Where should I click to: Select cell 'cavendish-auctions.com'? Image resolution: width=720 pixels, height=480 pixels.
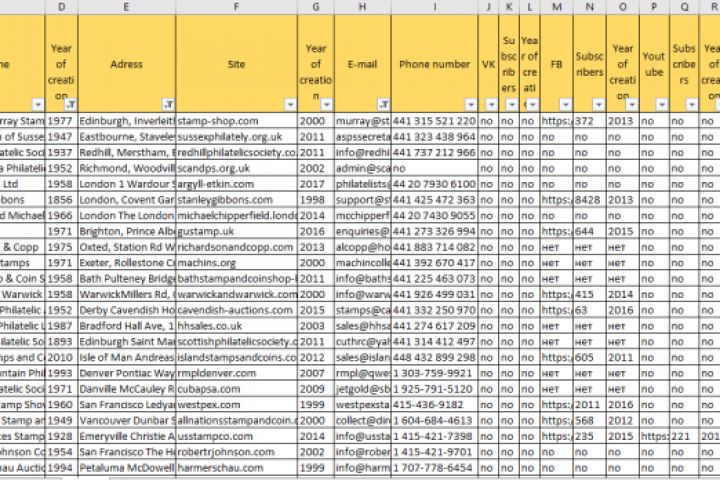click(236, 311)
